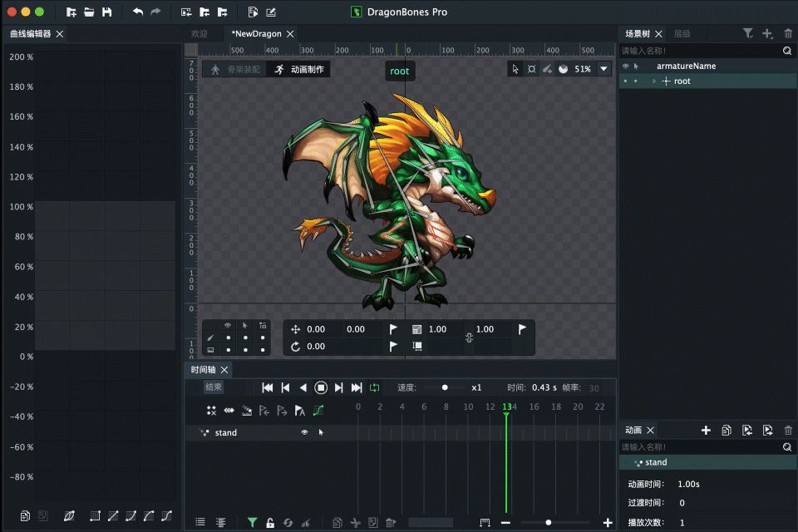798x532 pixels.
Task: Click the new project icon in top toolbar
Action: [71, 12]
